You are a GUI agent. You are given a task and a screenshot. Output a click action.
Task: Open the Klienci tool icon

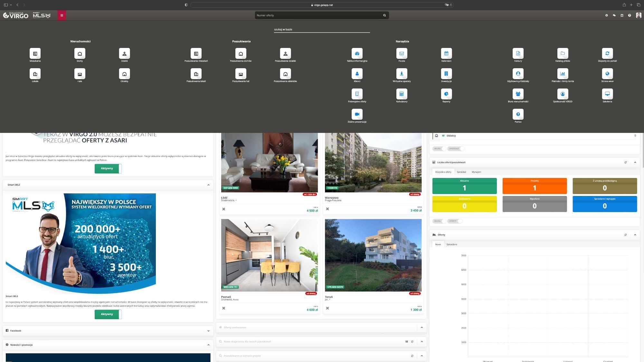357,74
